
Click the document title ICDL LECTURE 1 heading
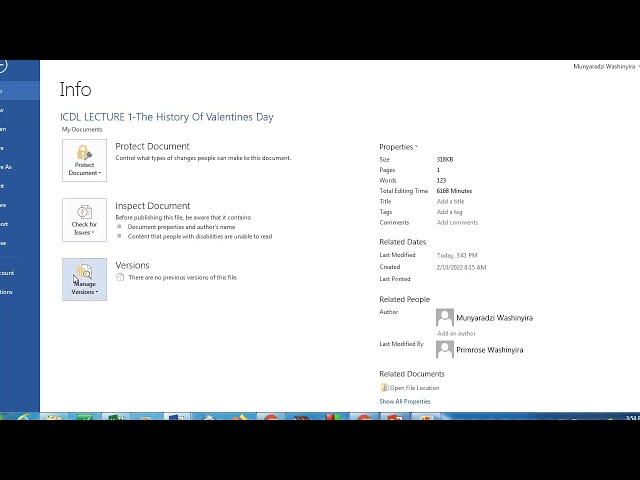[x=167, y=117]
